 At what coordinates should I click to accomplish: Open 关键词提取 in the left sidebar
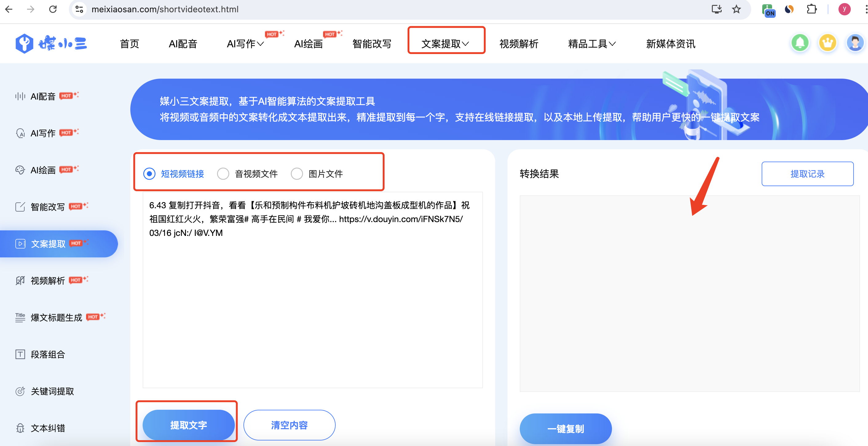52,391
